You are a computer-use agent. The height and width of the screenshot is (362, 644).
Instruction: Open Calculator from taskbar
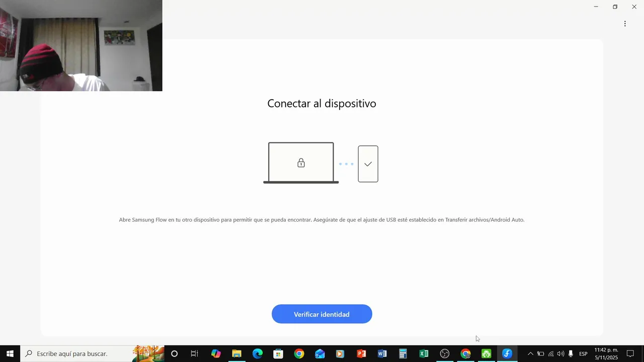[403, 354]
